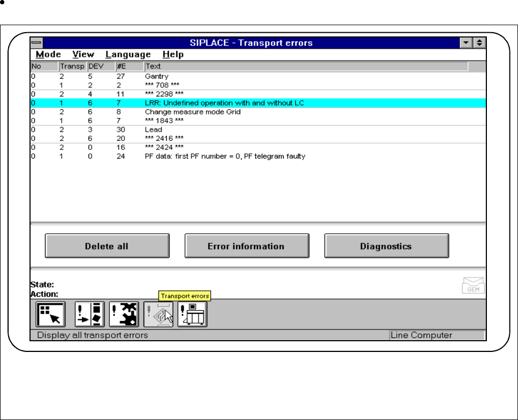Click the Display all transport errors status text
The image size is (518, 420).
[92, 335]
